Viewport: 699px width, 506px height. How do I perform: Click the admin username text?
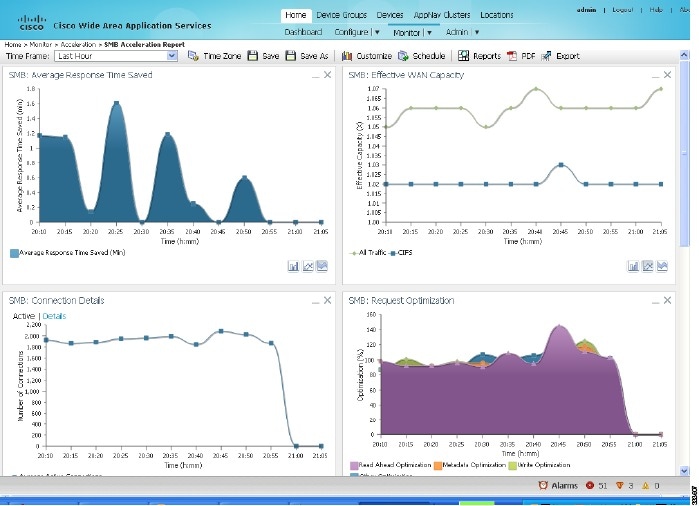coord(586,10)
